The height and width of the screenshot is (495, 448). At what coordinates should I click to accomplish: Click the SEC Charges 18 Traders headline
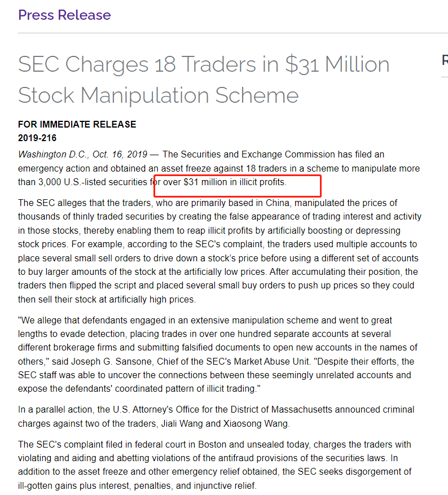pos(204,79)
